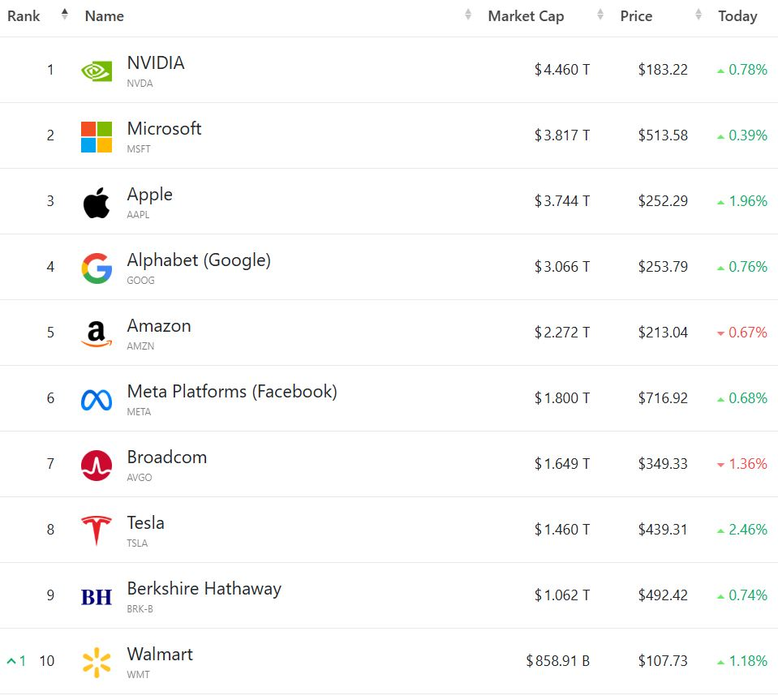Click the Google G logo
Screen dimensions: 778x700
(x=97, y=268)
